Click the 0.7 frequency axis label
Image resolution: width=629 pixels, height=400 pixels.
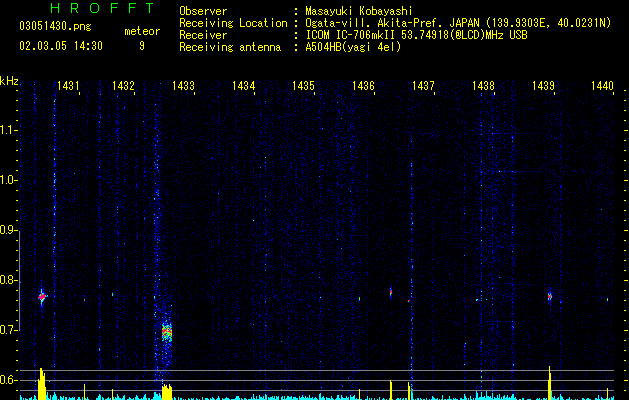point(8,330)
